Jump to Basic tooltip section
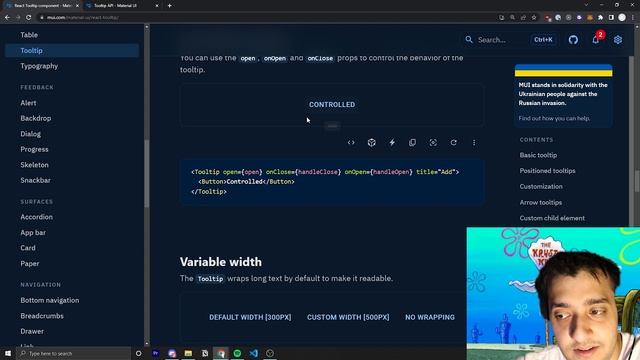Image resolution: width=640 pixels, height=360 pixels. pyautogui.click(x=538, y=155)
